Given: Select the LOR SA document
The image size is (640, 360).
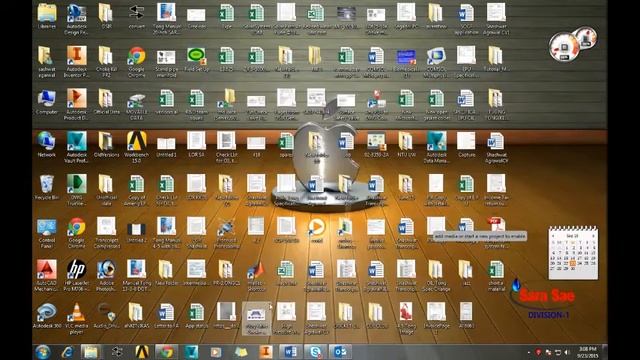Looking at the screenshot, I should (x=196, y=145).
